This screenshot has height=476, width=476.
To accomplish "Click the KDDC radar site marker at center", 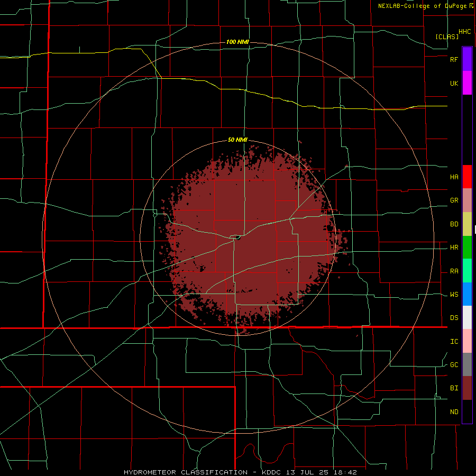I will point(238,238).
